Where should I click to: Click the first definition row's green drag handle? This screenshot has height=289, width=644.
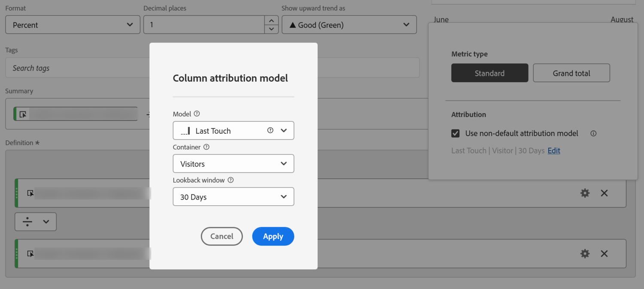coord(16,193)
